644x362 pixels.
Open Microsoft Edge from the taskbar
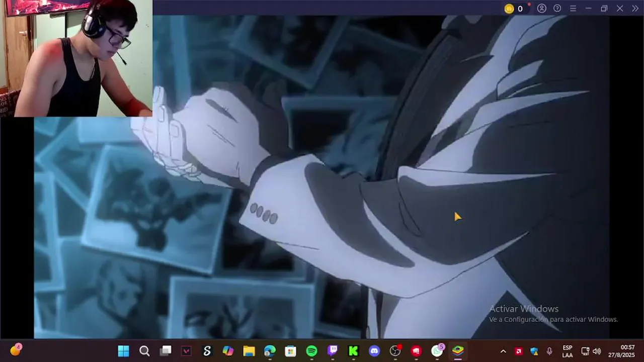(270, 351)
